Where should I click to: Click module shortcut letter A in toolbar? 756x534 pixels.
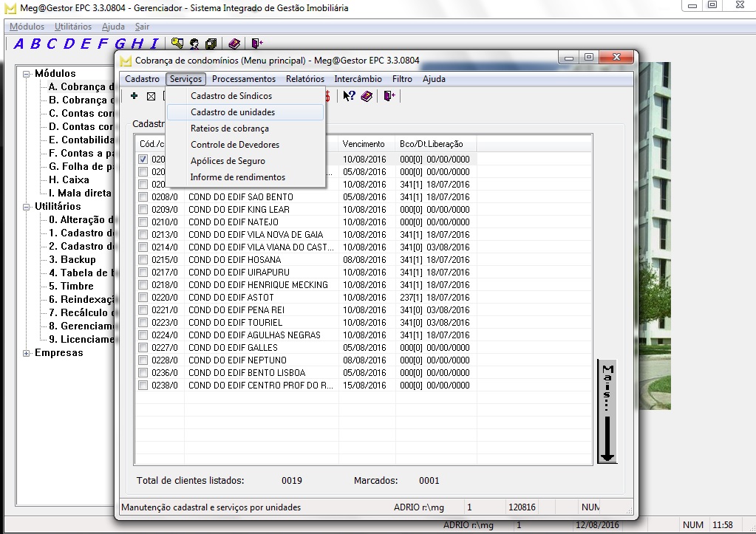click(18, 44)
